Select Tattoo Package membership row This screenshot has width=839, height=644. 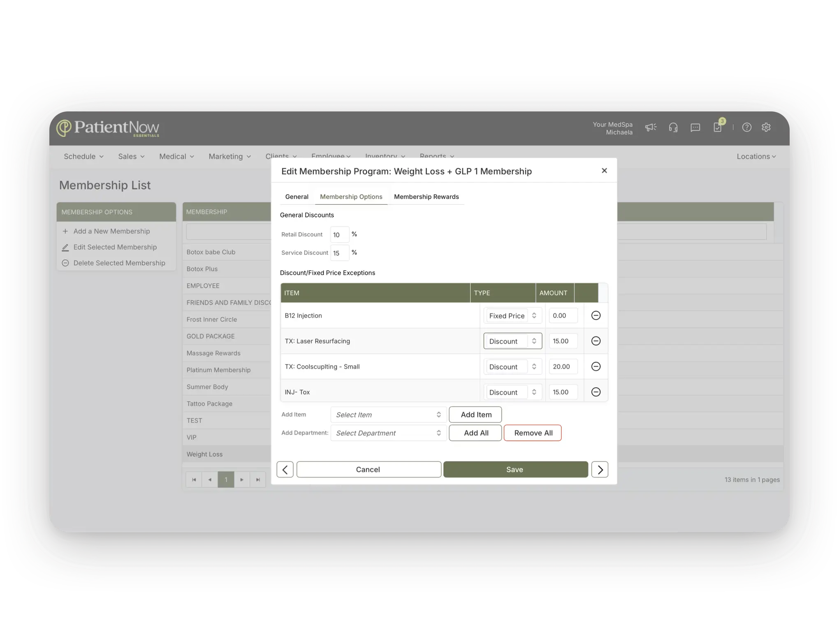click(x=227, y=404)
